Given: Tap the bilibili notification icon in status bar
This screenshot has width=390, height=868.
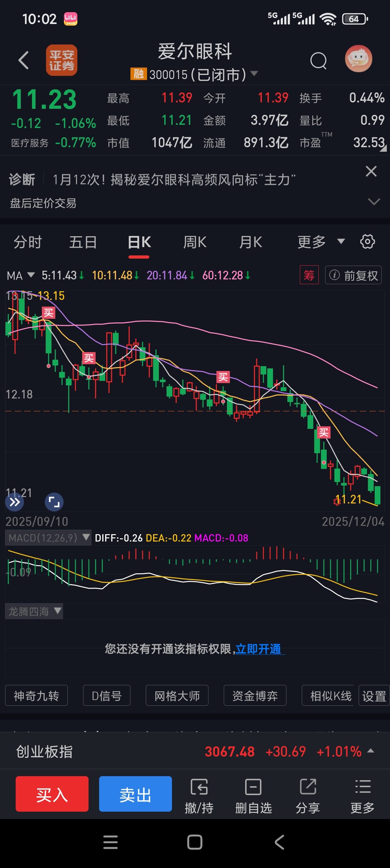Looking at the screenshot, I should click(71, 19).
